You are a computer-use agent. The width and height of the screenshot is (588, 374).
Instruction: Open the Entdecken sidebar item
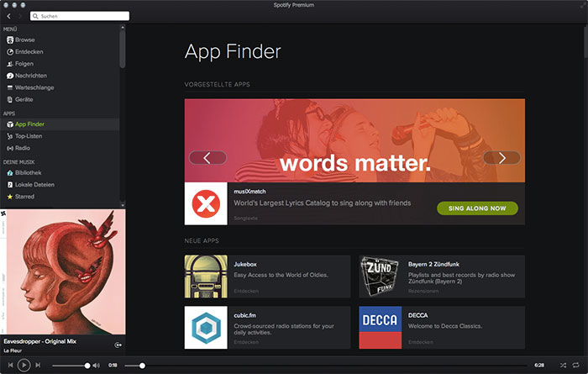[24, 52]
